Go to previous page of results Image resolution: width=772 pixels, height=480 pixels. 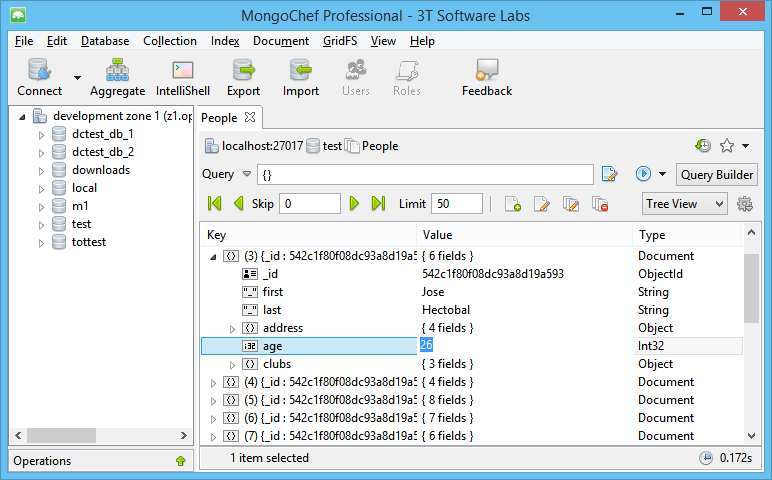click(x=239, y=203)
